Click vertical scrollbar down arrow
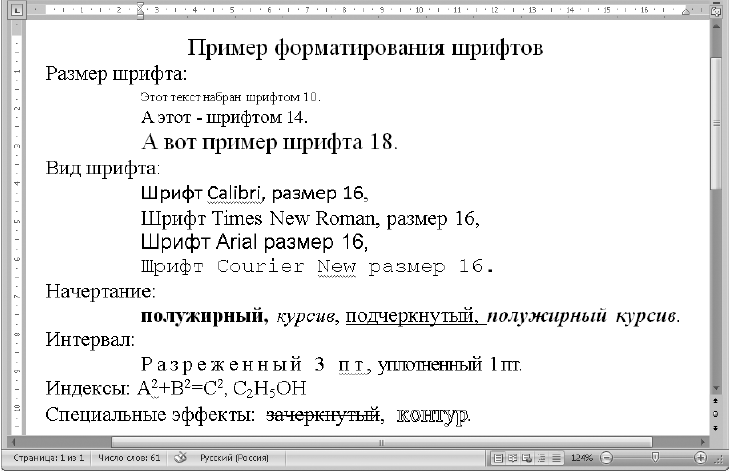 pyautogui.click(x=716, y=388)
